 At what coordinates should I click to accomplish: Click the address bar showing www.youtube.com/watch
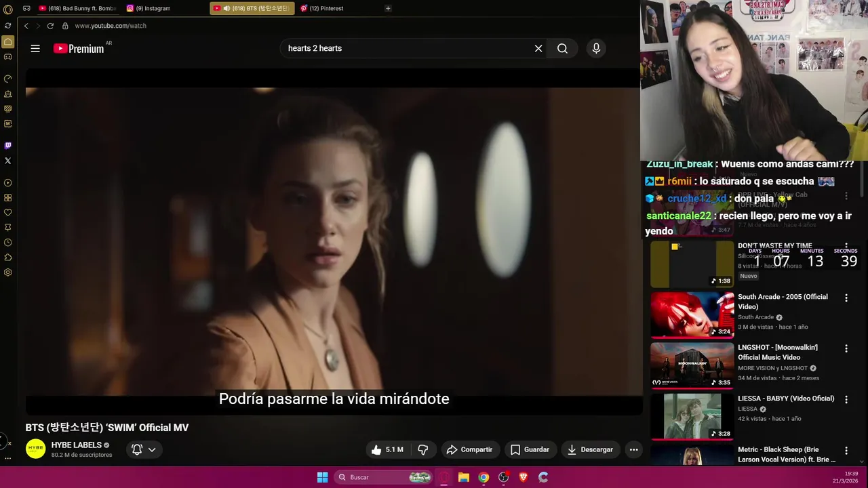(111, 26)
